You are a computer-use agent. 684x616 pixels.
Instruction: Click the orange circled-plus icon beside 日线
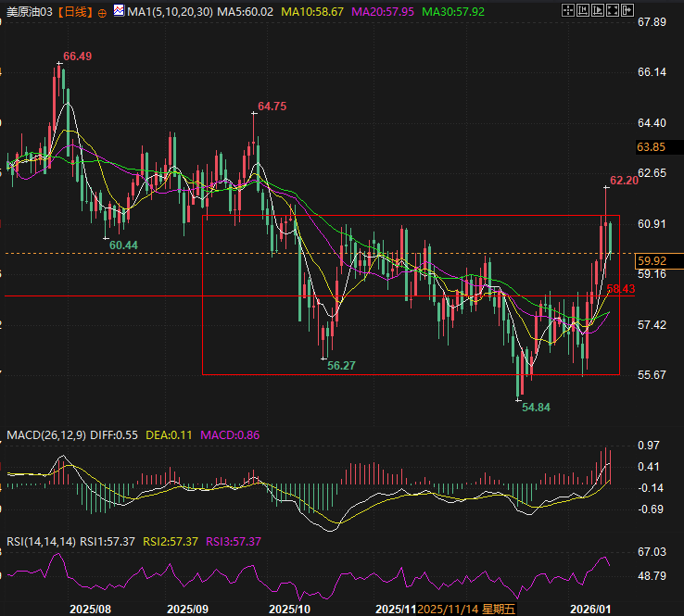coord(102,13)
